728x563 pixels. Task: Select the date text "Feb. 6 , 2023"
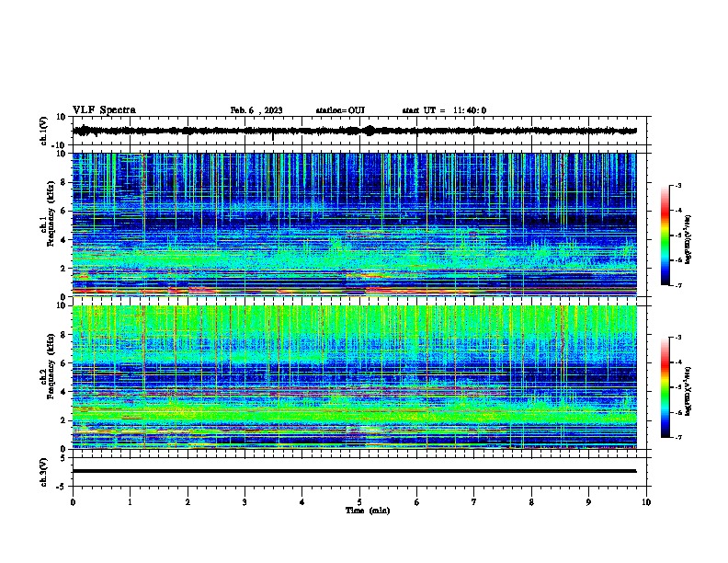click(x=256, y=110)
